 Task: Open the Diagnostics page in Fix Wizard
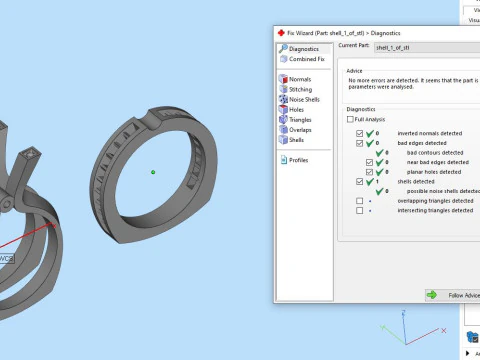pos(304,49)
